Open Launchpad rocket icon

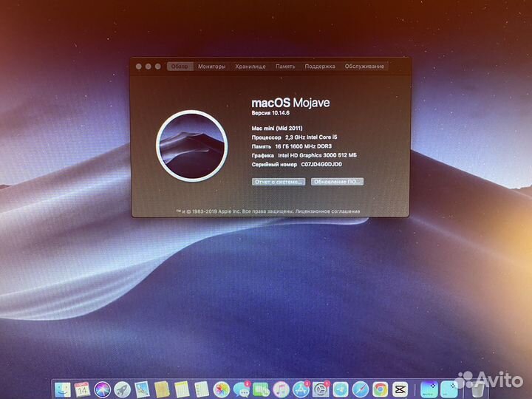coord(122,389)
